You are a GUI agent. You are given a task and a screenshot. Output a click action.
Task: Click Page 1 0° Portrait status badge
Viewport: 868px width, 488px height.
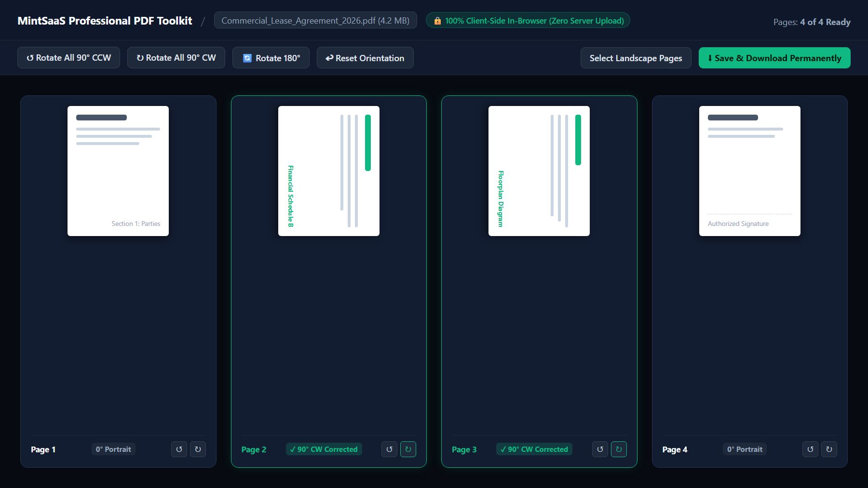click(113, 449)
